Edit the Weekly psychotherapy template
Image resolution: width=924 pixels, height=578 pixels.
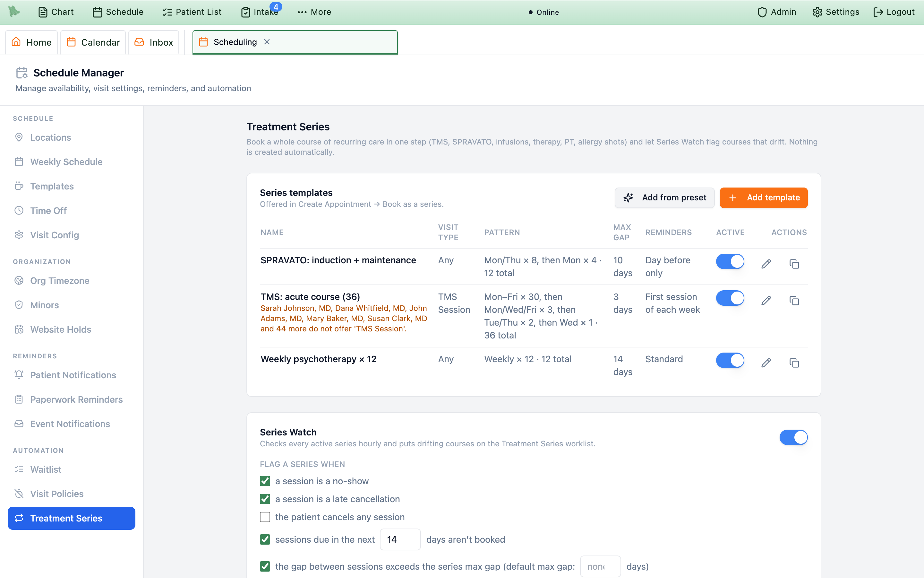click(x=766, y=363)
